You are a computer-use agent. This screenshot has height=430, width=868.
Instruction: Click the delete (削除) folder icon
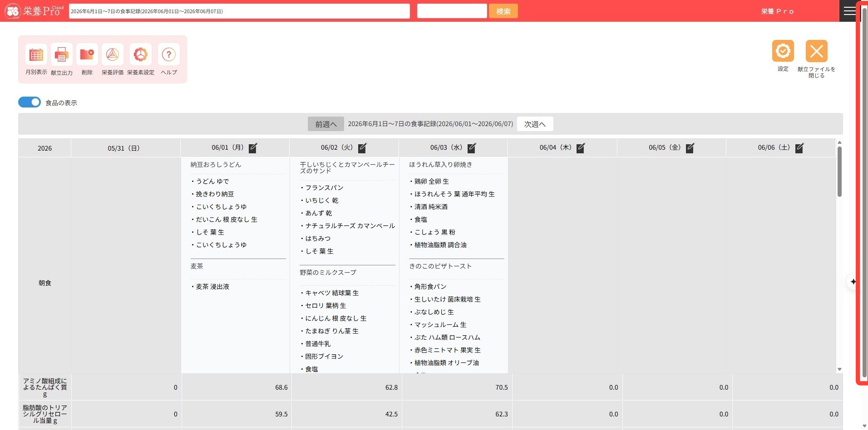[x=87, y=54]
